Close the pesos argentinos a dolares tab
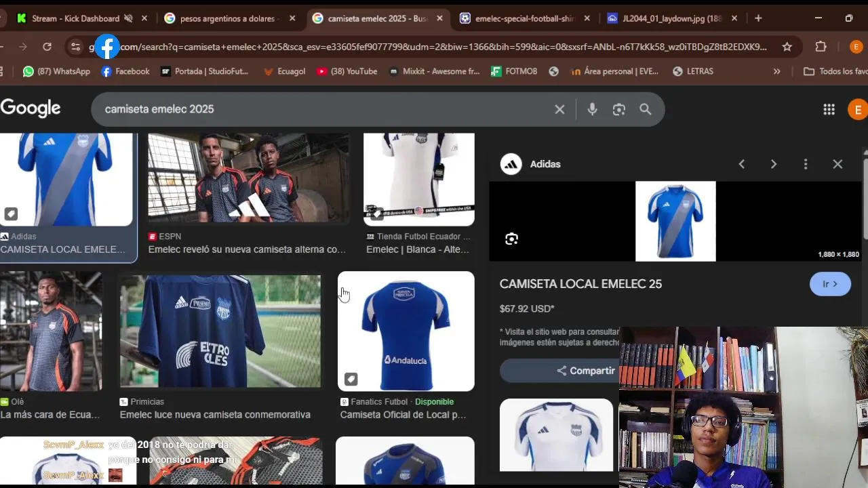Image resolution: width=868 pixels, height=488 pixels. tap(292, 18)
